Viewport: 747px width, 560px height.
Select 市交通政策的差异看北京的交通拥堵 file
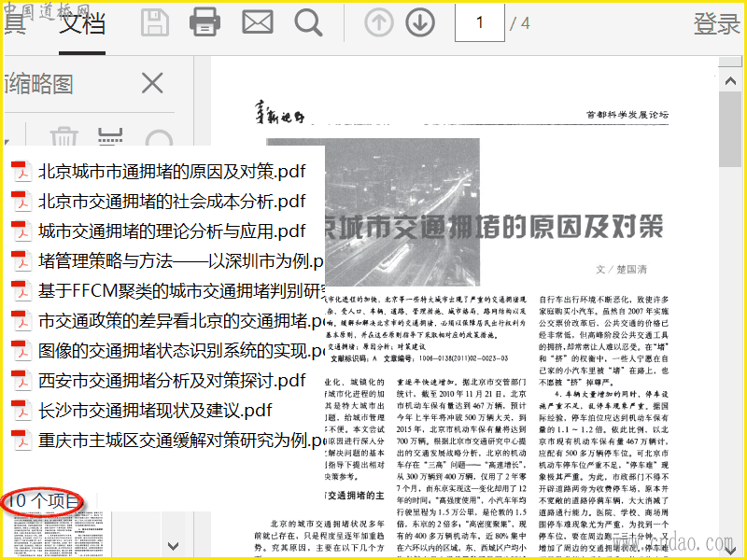pyautogui.click(x=181, y=321)
